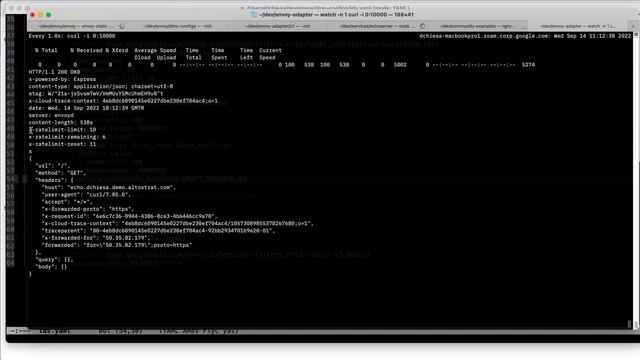Click the '"x-forwarded-proto": "https"' line
640x360 pixels.
(88, 209)
